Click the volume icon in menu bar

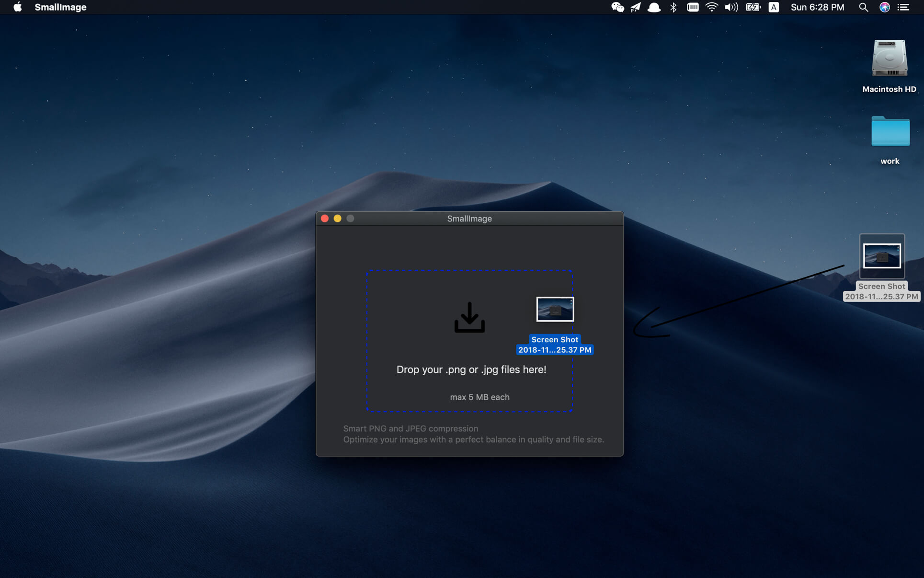pyautogui.click(x=731, y=7)
